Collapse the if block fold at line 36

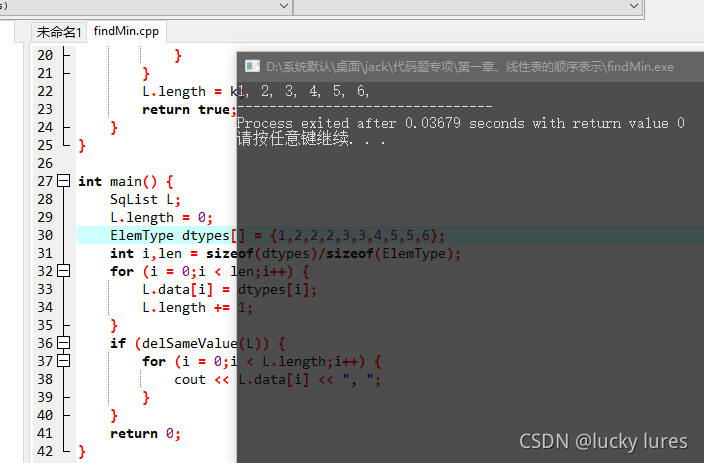(x=64, y=343)
